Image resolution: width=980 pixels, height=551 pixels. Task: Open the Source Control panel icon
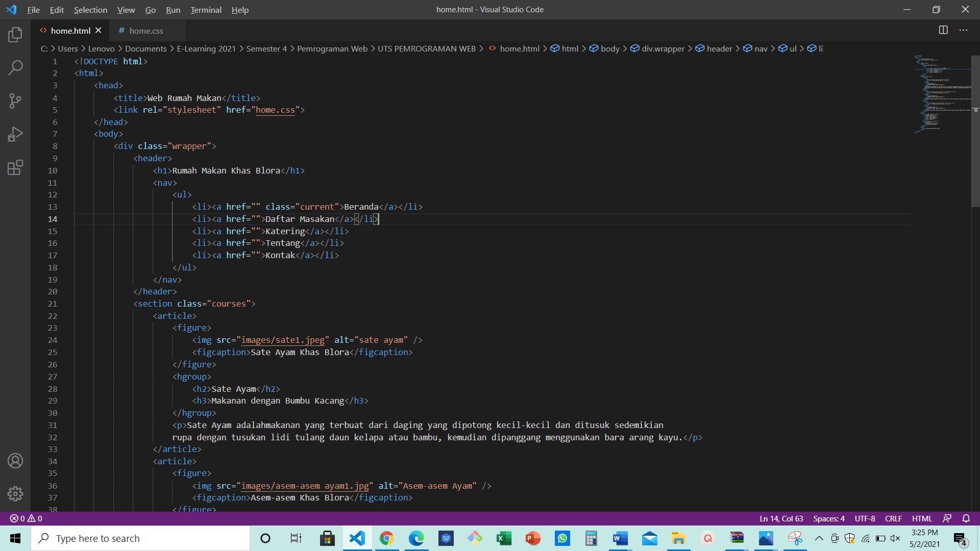[x=15, y=101]
